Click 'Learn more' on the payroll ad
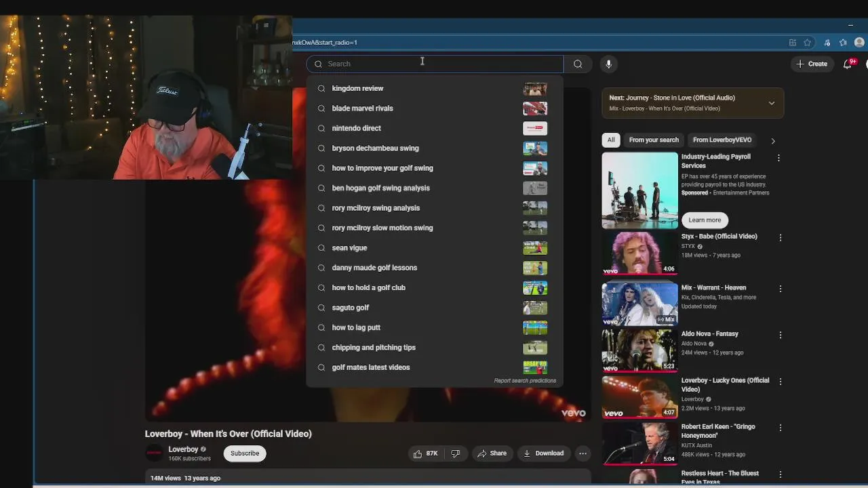 [705, 220]
